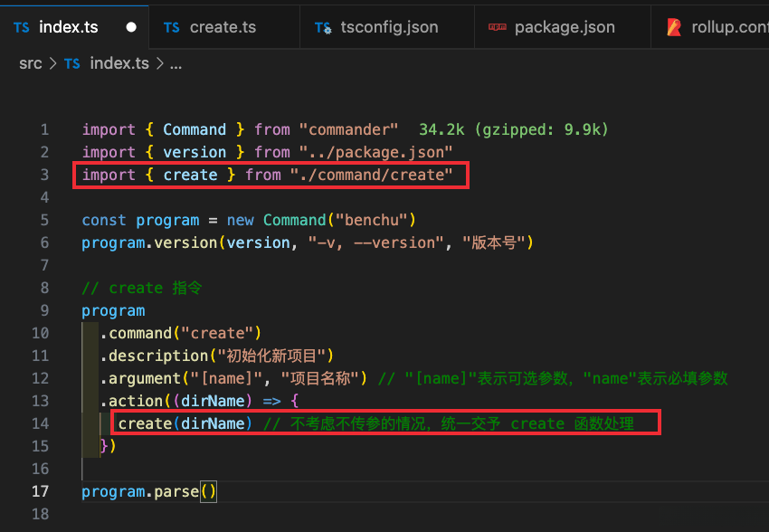Click the 表示可选参数 comment on line 12
The width and height of the screenshot is (769, 532).
pyautogui.click(x=522, y=378)
